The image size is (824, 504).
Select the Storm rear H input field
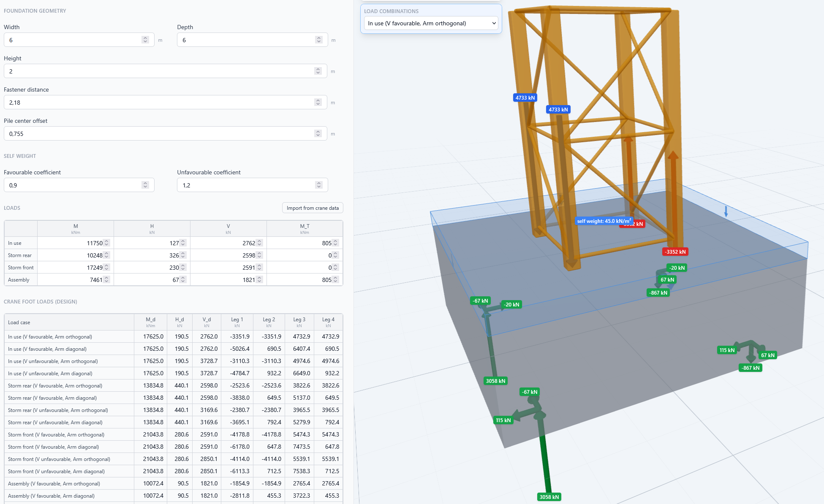click(x=152, y=255)
